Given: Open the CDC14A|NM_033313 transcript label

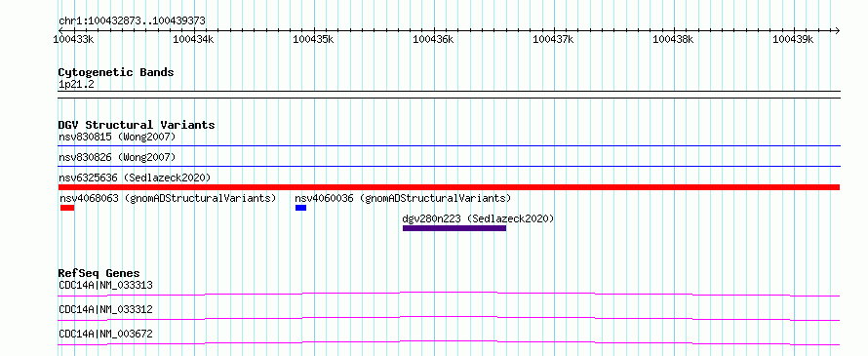Looking at the screenshot, I should point(105,285).
